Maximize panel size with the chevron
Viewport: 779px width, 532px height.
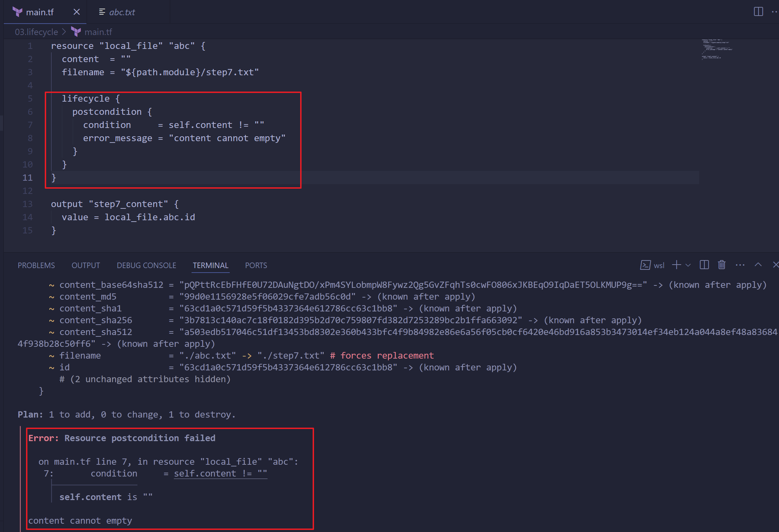point(758,265)
